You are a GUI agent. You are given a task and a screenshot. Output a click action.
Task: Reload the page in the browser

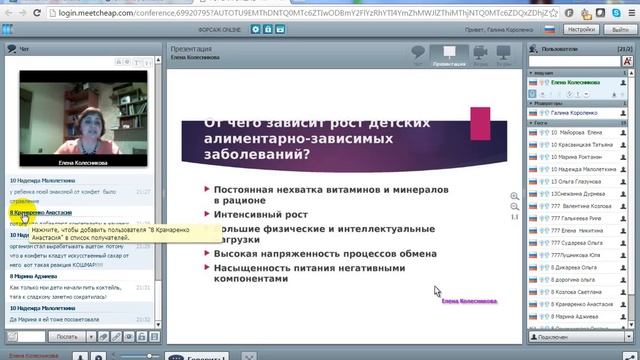point(37,13)
